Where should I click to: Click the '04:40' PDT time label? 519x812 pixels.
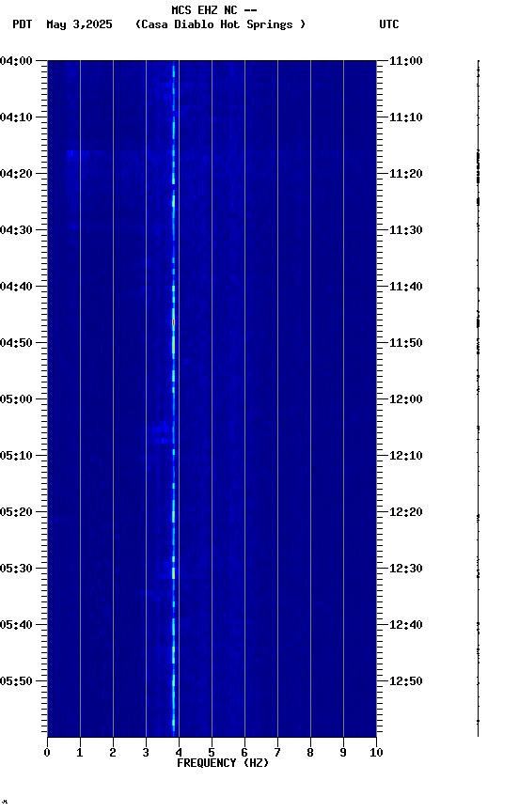pyautogui.click(x=16, y=287)
